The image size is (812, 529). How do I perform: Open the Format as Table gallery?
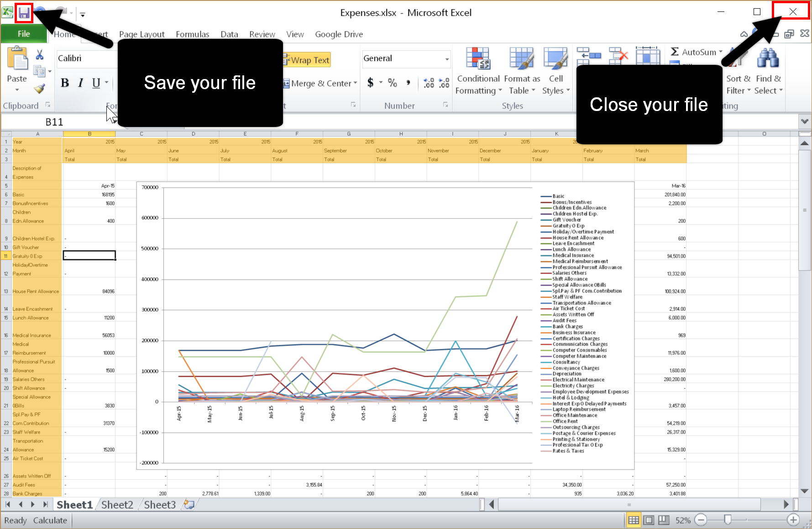pyautogui.click(x=522, y=71)
